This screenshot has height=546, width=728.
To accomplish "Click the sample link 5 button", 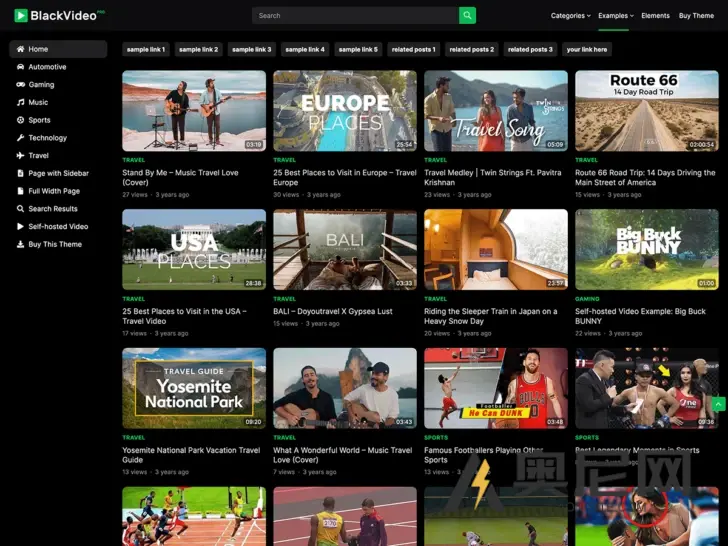I will (358, 49).
